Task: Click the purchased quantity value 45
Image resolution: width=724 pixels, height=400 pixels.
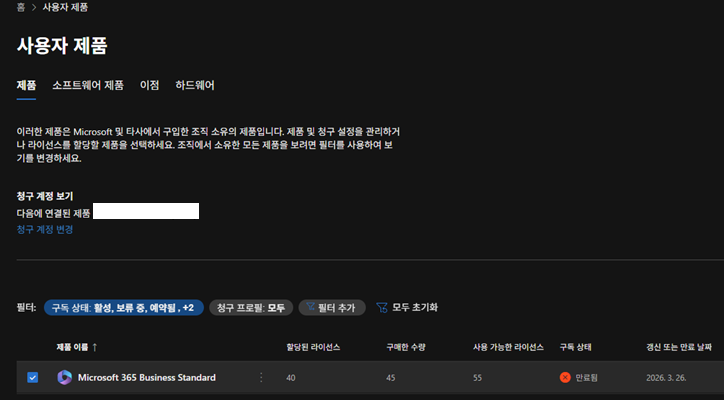Action: 391,378
